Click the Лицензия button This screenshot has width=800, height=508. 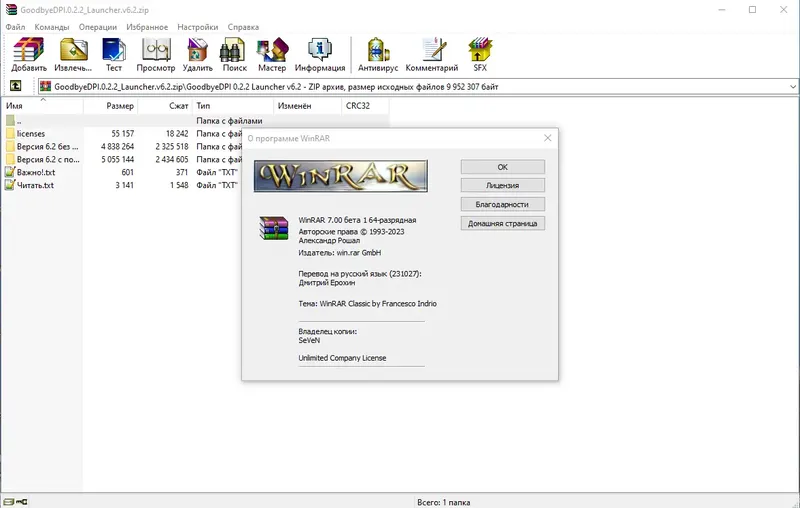coord(503,185)
